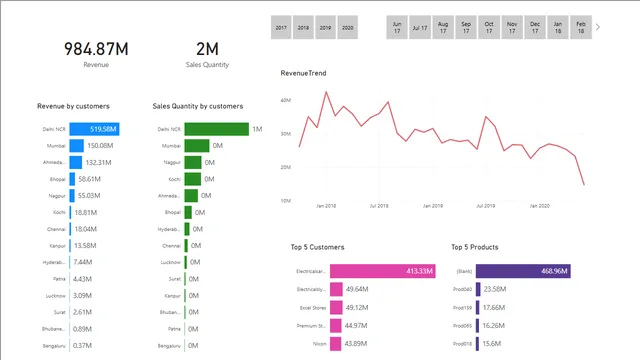Filter to the Jan 18 month tile
640x360 pixels.
(558, 27)
